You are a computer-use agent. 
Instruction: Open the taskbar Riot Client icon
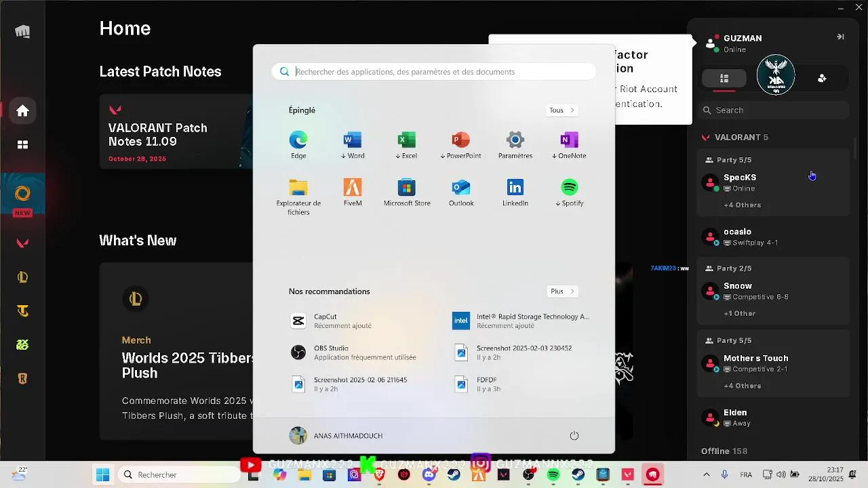[652, 475]
